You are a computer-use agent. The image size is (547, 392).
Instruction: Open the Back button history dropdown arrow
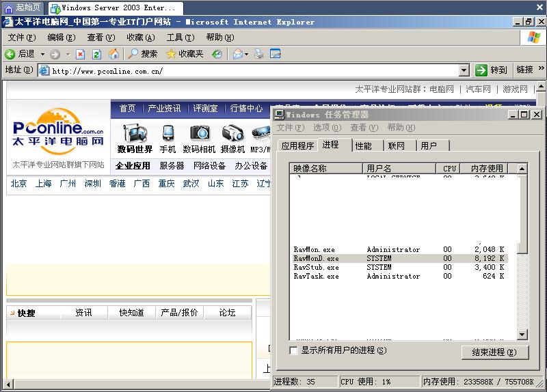(x=42, y=54)
